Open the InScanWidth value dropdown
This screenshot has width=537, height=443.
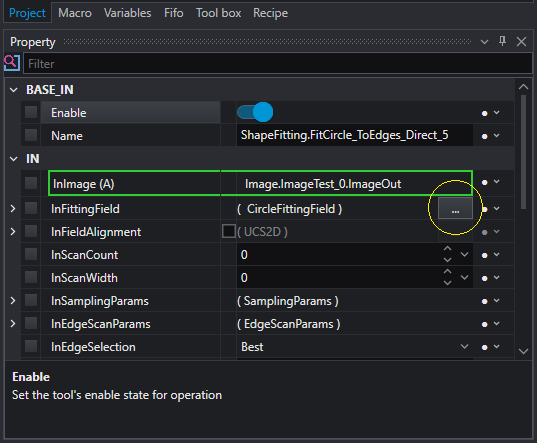464,277
